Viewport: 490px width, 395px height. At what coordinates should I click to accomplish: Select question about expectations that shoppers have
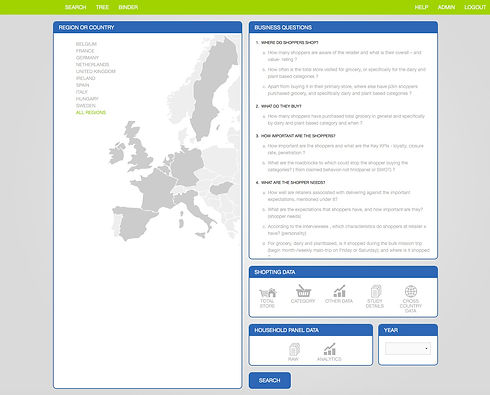[x=345, y=213]
